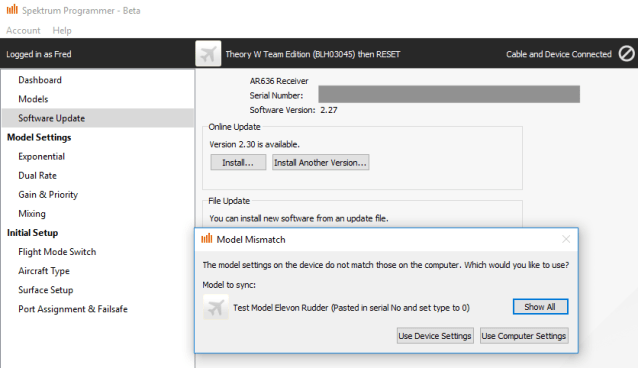Viewport: 638px width, 368px height.
Task: Open Aircraft Type setup
Action: (98, 271)
